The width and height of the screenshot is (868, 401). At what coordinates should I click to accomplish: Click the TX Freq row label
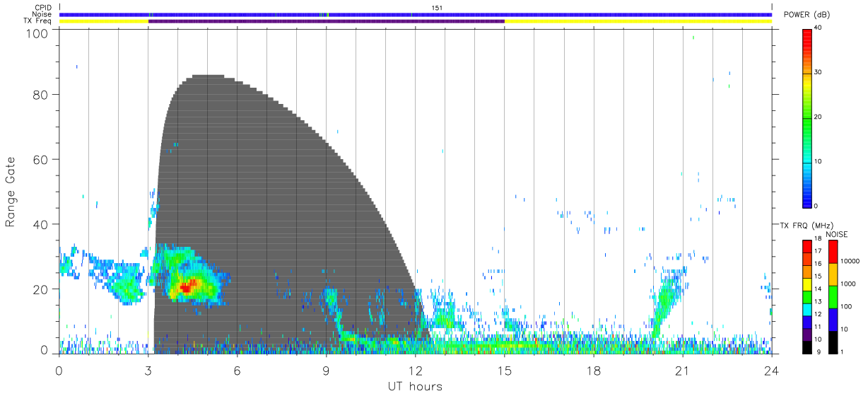pos(39,21)
